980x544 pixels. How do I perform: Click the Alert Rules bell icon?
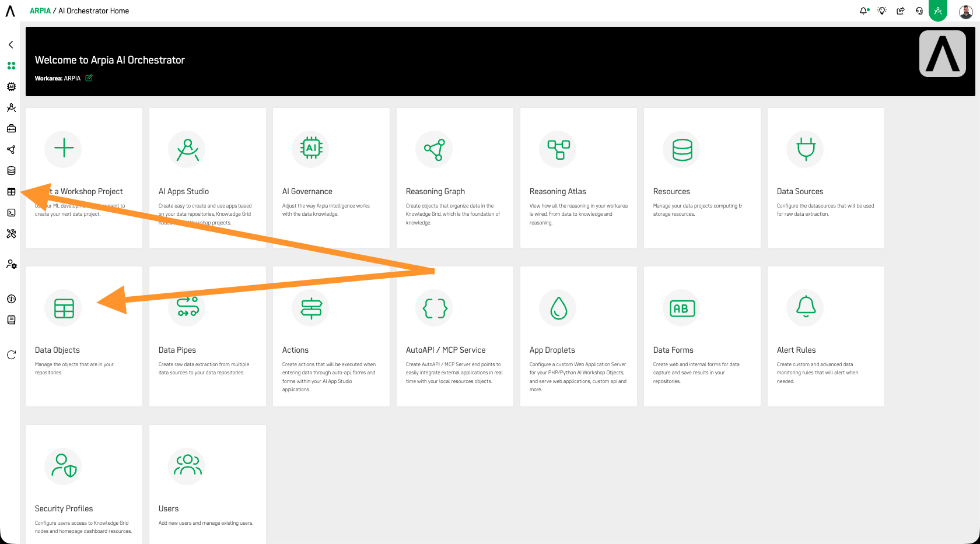(806, 307)
